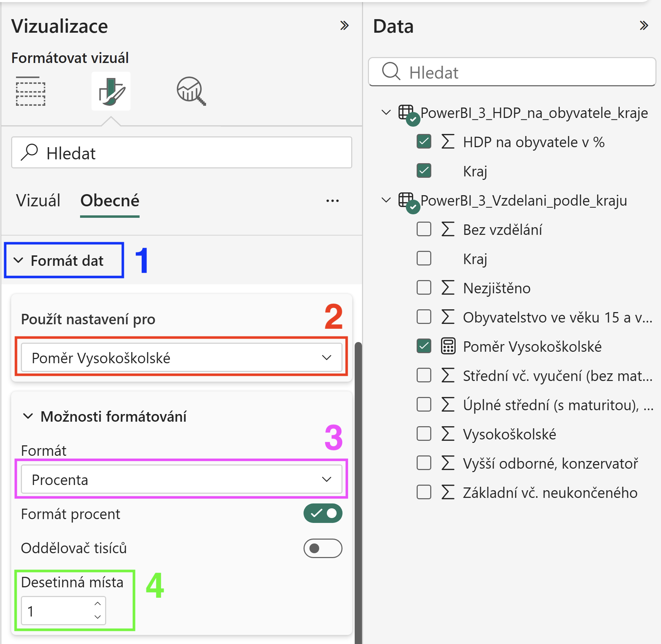Open the Použít nastavení pro dropdown
This screenshot has width=661, height=644.
181,358
